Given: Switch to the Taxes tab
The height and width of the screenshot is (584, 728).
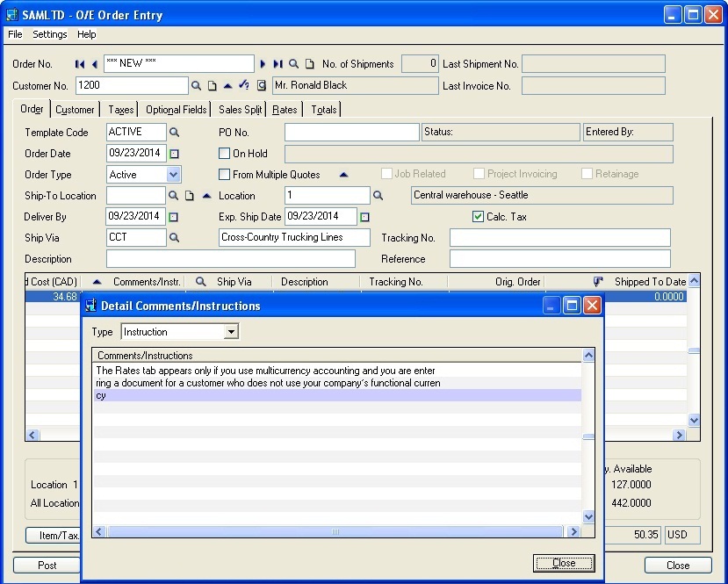Looking at the screenshot, I should click(x=121, y=110).
